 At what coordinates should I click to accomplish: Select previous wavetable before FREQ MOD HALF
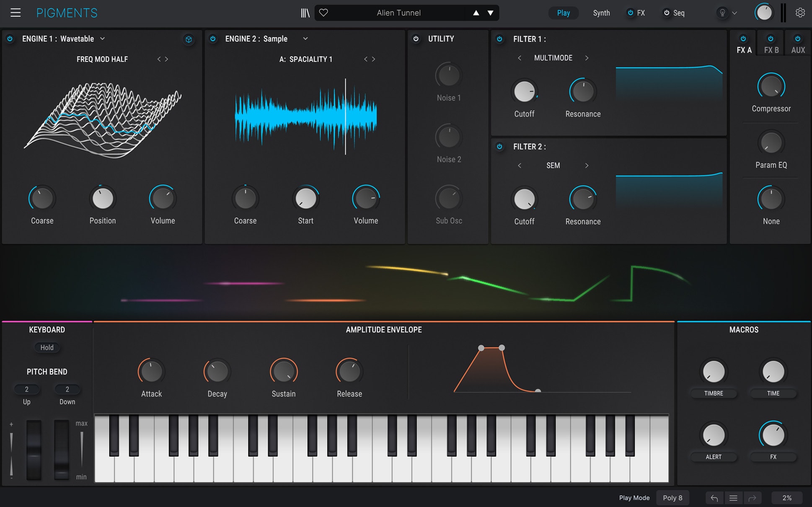[x=159, y=59]
